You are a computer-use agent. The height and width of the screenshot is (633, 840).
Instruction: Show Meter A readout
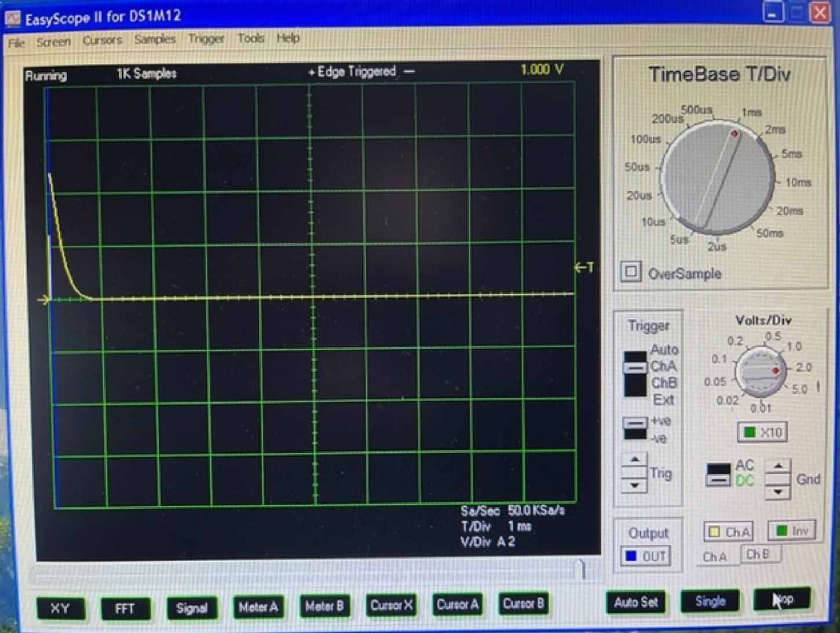pyautogui.click(x=258, y=607)
